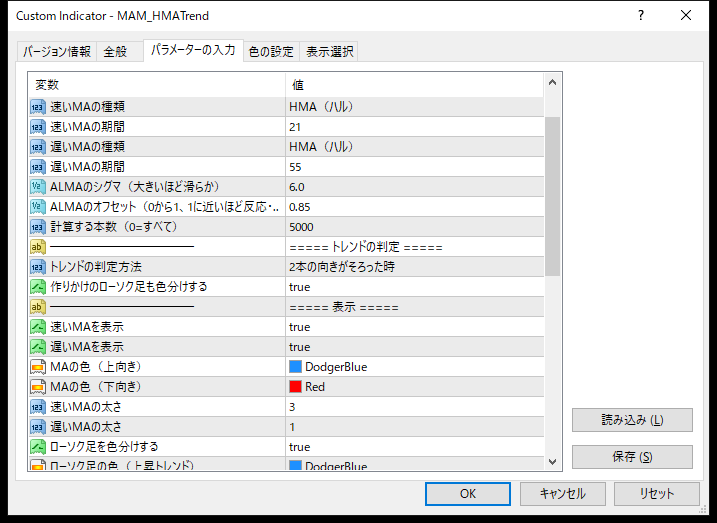717x523 pixels.
Task: Edit the 計算する本数 value 5000
Action: [x=414, y=227]
